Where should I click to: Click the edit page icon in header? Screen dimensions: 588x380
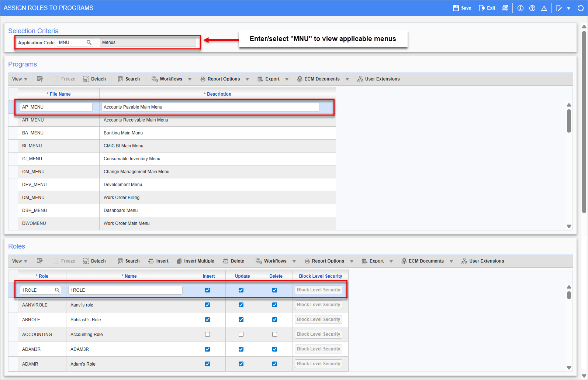(559, 8)
